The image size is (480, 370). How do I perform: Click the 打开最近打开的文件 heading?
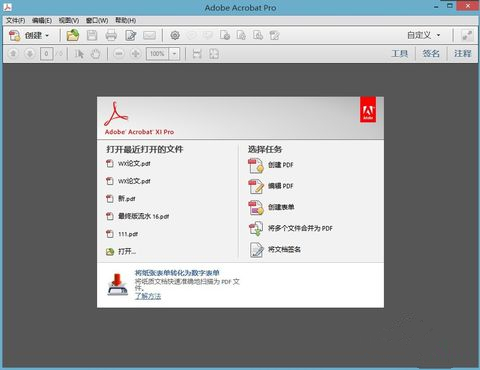pyautogui.click(x=145, y=149)
